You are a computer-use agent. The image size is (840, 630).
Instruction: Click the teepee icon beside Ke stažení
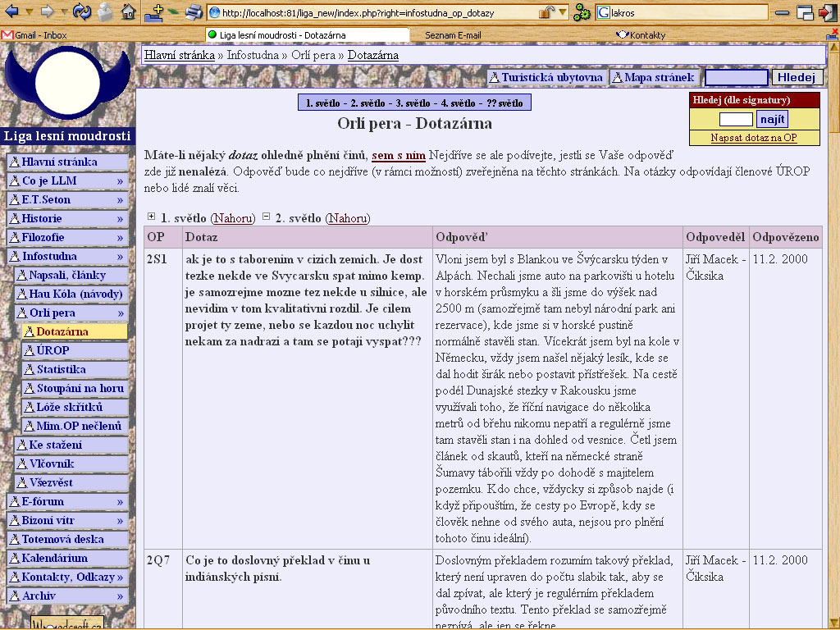(22, 445)
